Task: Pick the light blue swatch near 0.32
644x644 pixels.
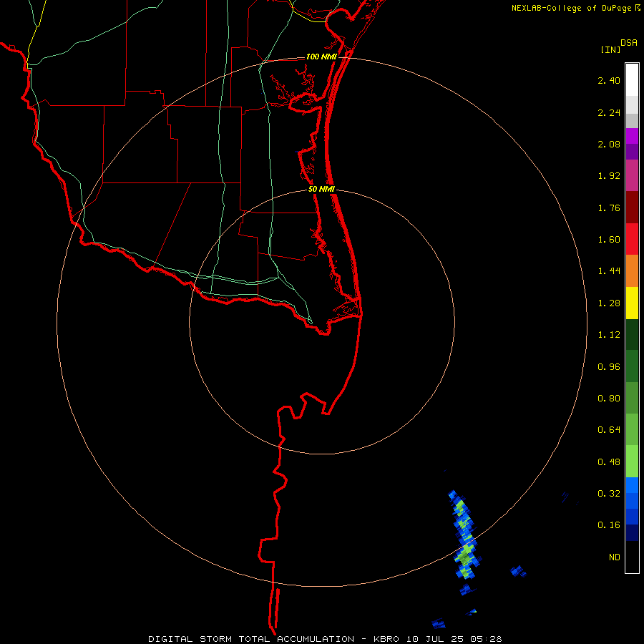Action: [x=632, y=485]
